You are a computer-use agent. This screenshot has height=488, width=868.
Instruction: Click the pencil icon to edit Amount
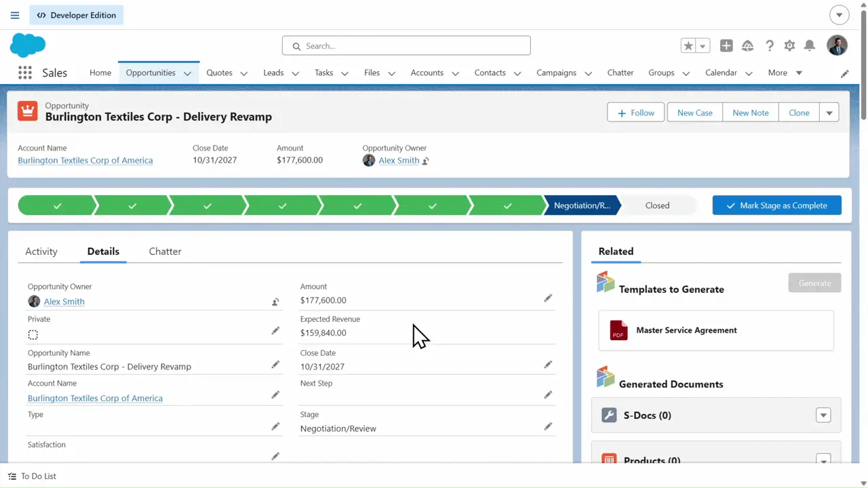pos(548,298)
